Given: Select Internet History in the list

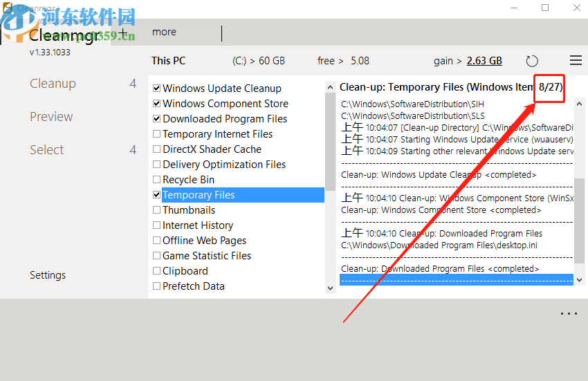Looking at the screenshot, I should (x=198, y=225).
